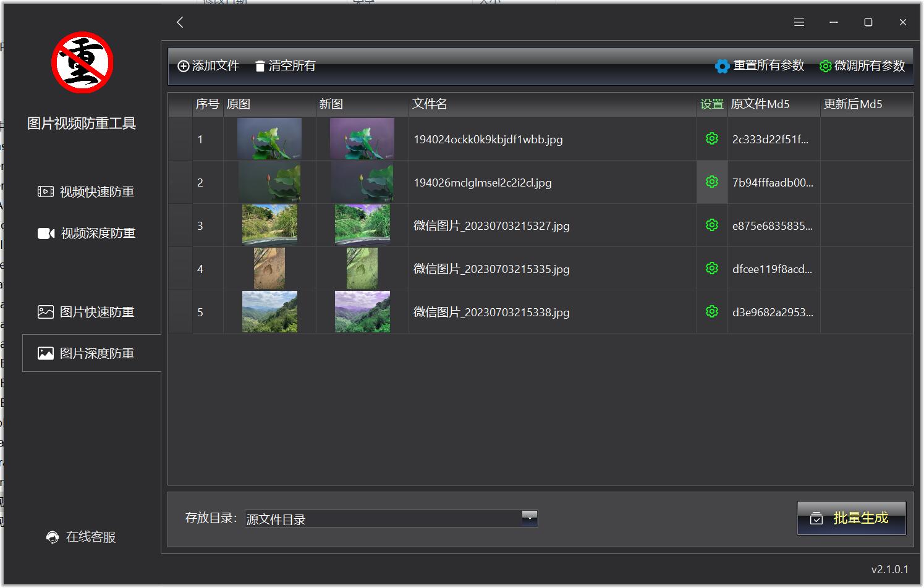This screenshot has width=924, height=588.
Task: Select 图片快速防重 in sidebar
Action: pyautogui.click(x=87, y=313)
